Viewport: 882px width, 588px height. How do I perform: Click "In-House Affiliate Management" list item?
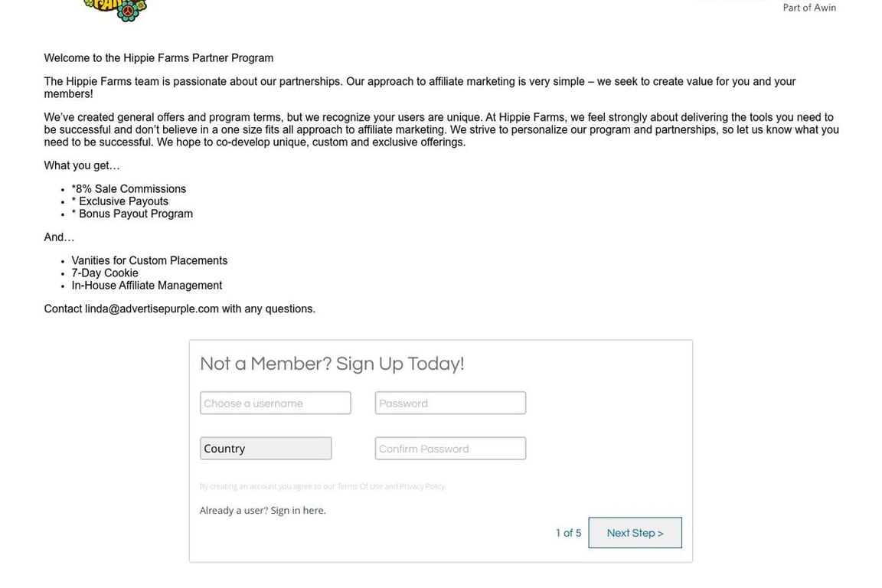(x=147, y=286)
